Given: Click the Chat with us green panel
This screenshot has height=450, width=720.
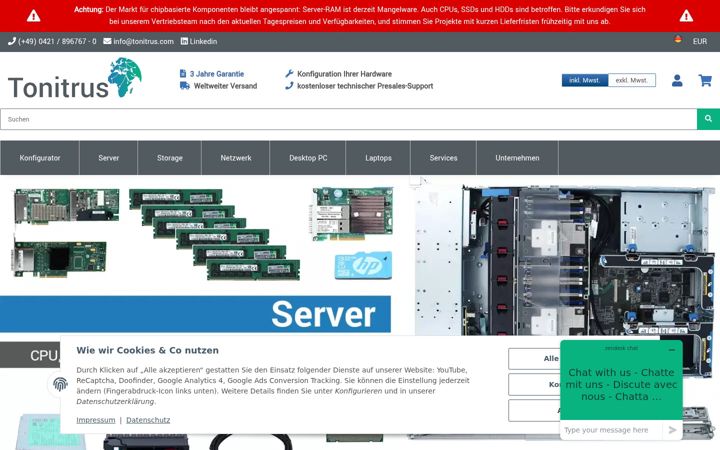Looking at the screenshot, I should pyautogui.click(x=621, y=384).
